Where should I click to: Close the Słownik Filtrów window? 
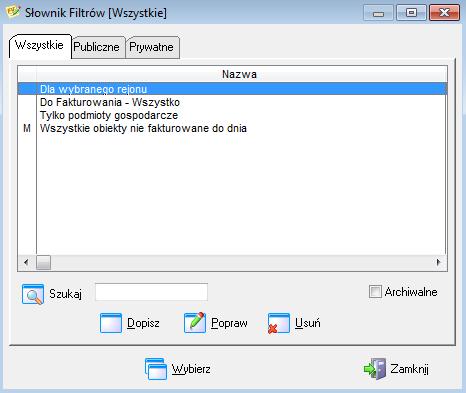tap(445, 13)
